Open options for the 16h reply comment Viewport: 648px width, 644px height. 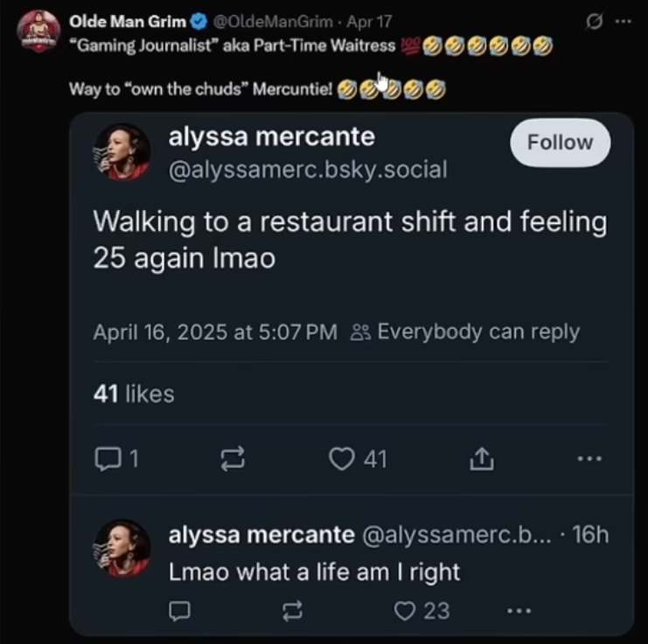coord(519,611)
